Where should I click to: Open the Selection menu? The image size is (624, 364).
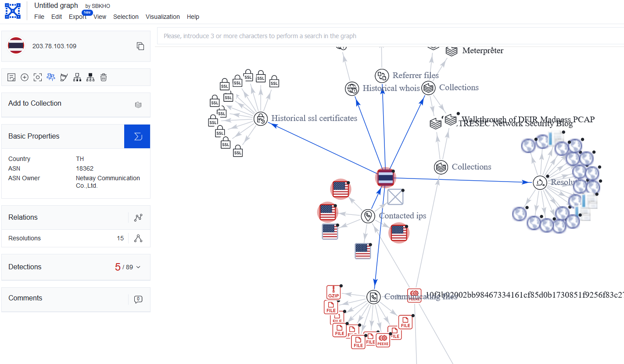pyautogui.click(x=126, y=17)
